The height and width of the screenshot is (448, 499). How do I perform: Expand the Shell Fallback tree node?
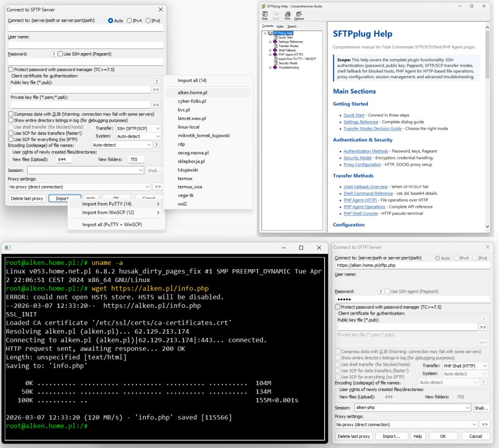(x=270, y=50)
